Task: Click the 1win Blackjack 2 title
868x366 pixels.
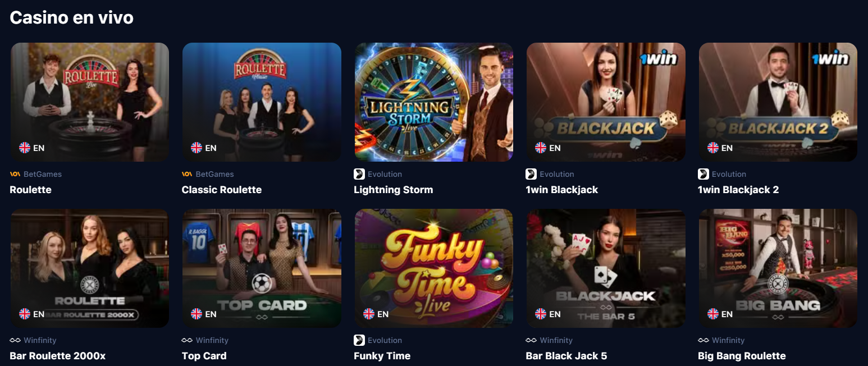Action: [x=738, y=190]
